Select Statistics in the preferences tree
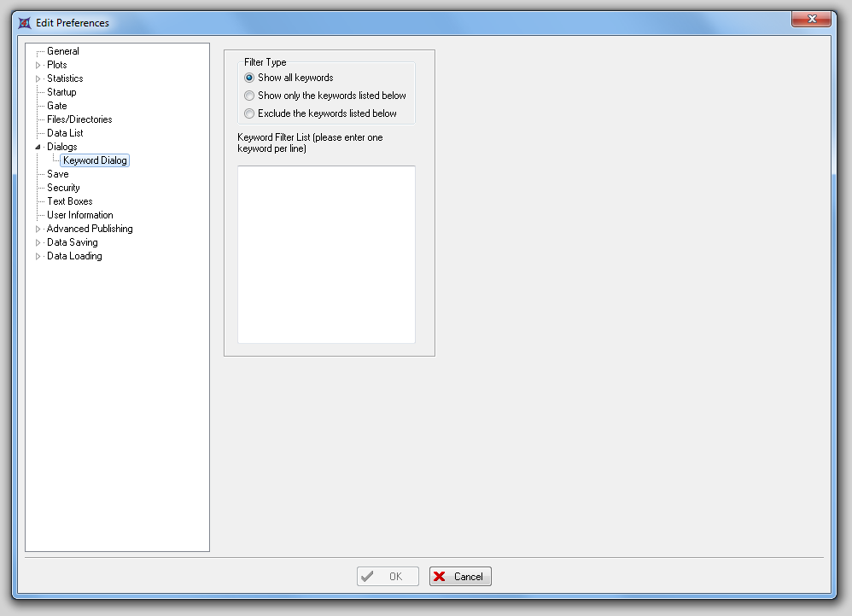The width and height of the screenshot is (852, 616). tap(65, 78)
